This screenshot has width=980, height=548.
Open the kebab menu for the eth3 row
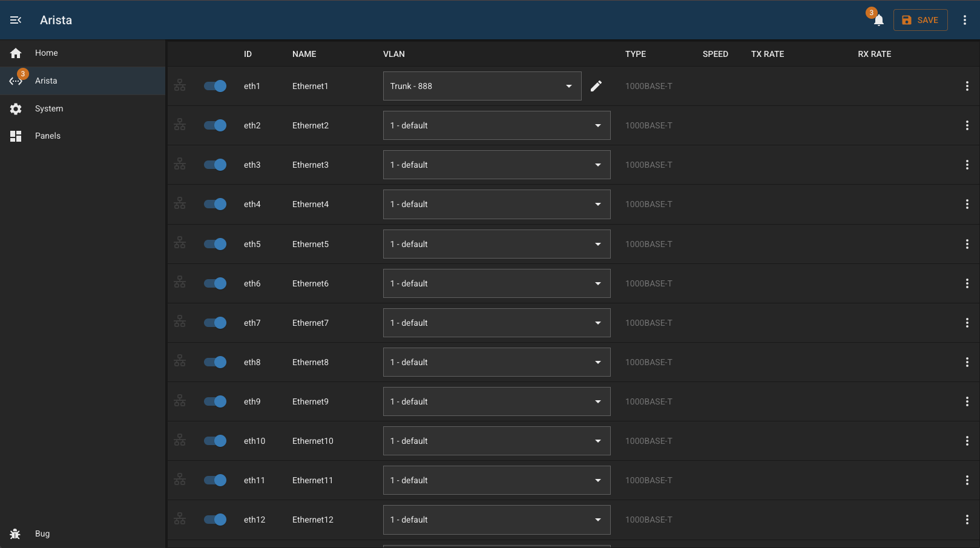coord(967,164)
